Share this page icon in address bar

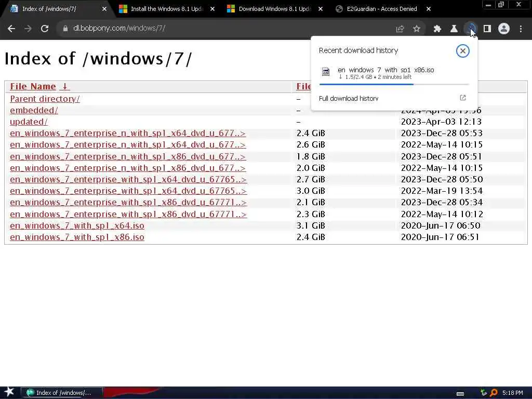pyautogui.click(x=400, y=29)
